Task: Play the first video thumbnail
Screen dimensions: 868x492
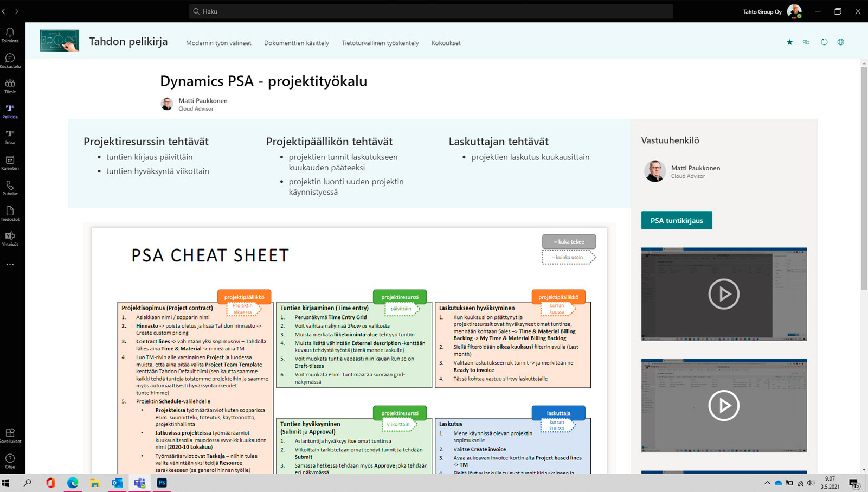Action: [724, 294]
